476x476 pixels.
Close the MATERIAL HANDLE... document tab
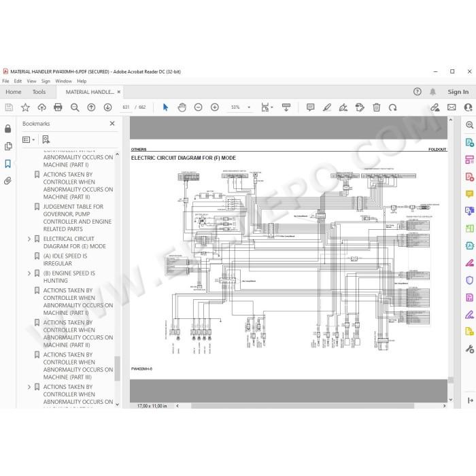[119, 92]
